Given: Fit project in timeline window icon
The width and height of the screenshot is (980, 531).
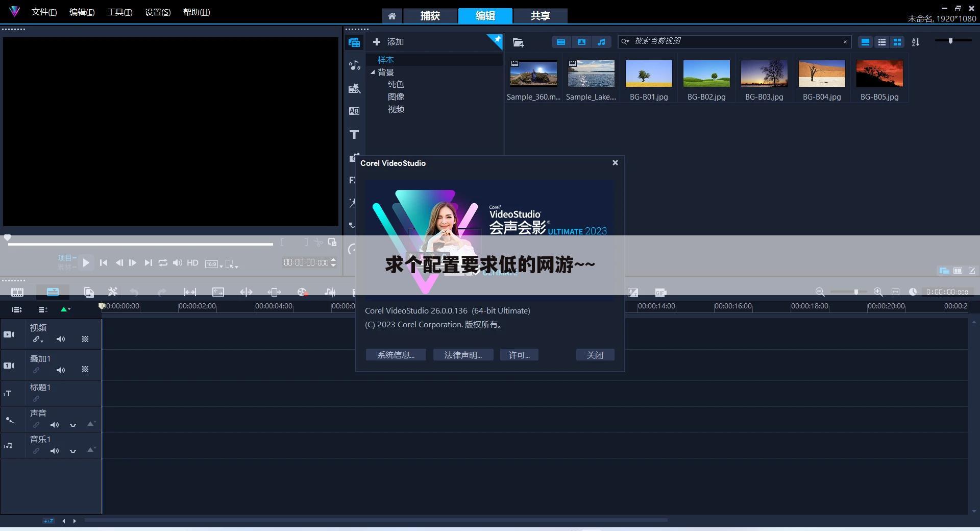Looking at the screenshot, I should pyautogui.click(x=895, y=292).
